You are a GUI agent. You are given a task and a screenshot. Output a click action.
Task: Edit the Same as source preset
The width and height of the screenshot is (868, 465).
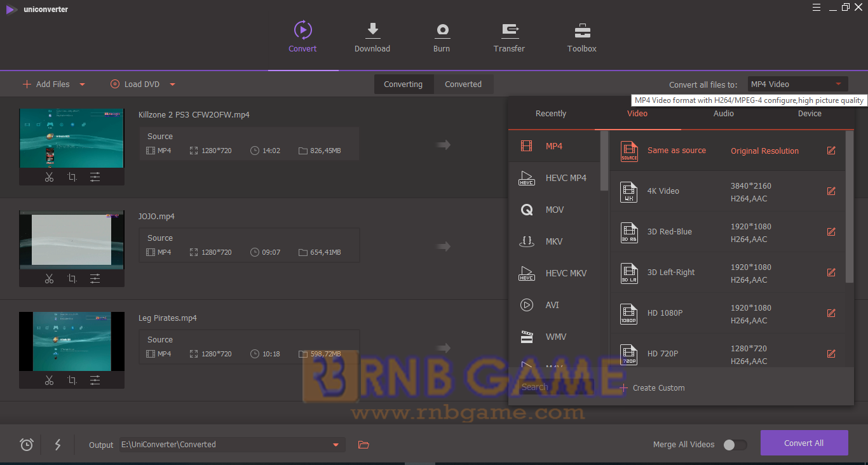point(831,151)
